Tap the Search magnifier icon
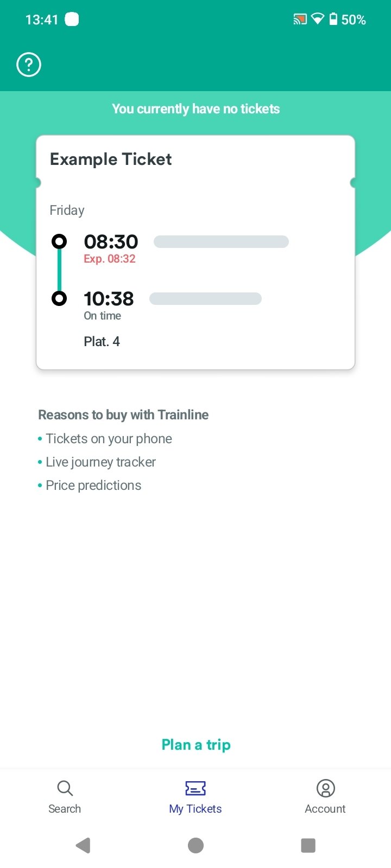Viewport: 391px width, 868px height. click(x=65, y=788)
